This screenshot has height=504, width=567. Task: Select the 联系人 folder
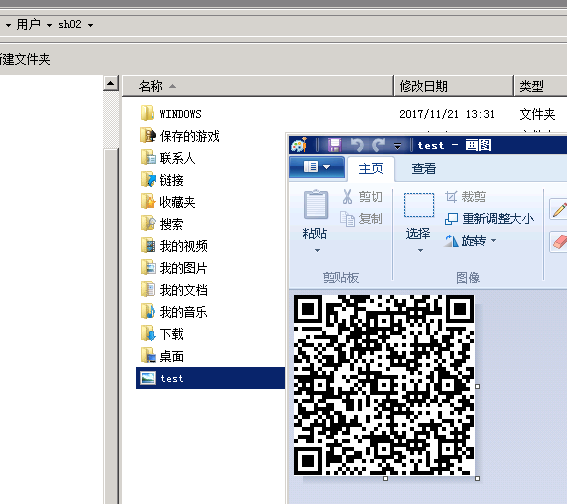(168, 158)
